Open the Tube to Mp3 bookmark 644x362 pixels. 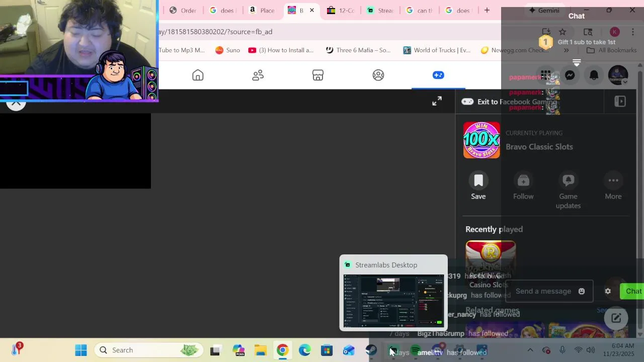(182, 50)
